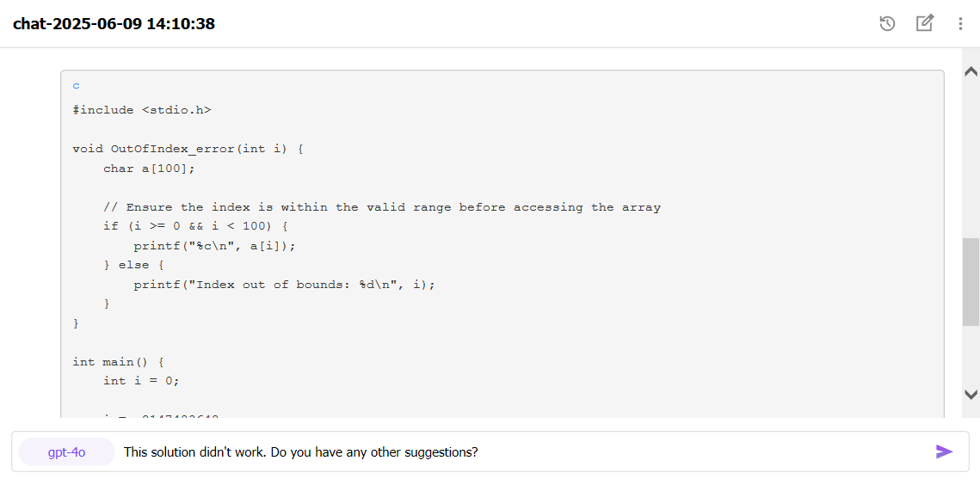
Task: Click the vertical scrollbar thumb
Action: pyautogui.click(x=971, y=282)
